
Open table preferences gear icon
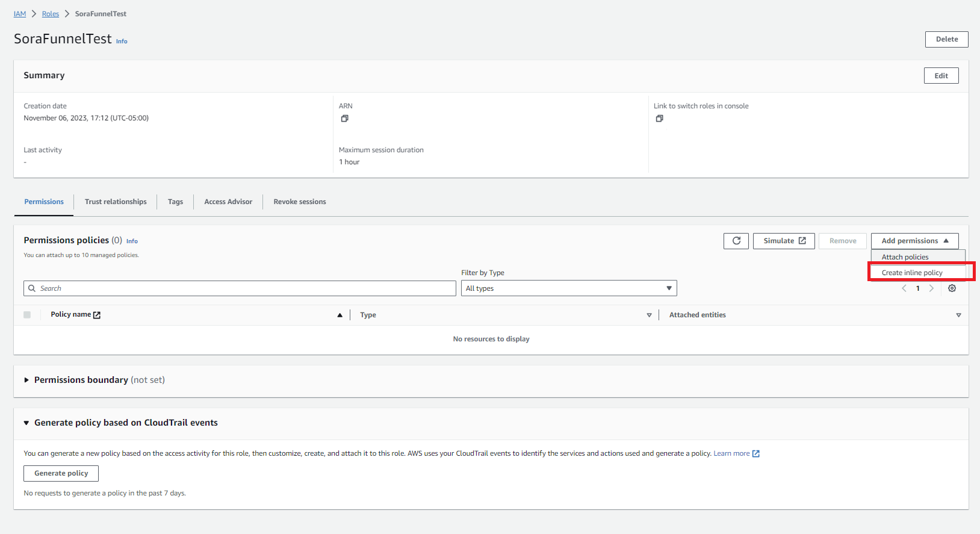click(952, 288)
